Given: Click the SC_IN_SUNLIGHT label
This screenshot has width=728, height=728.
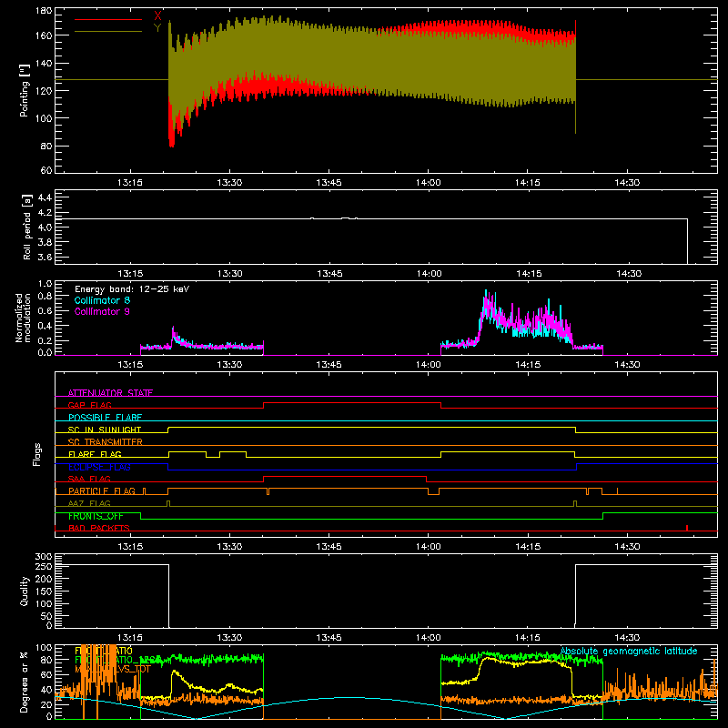Looking at the screenshot, I should [105, 430].
